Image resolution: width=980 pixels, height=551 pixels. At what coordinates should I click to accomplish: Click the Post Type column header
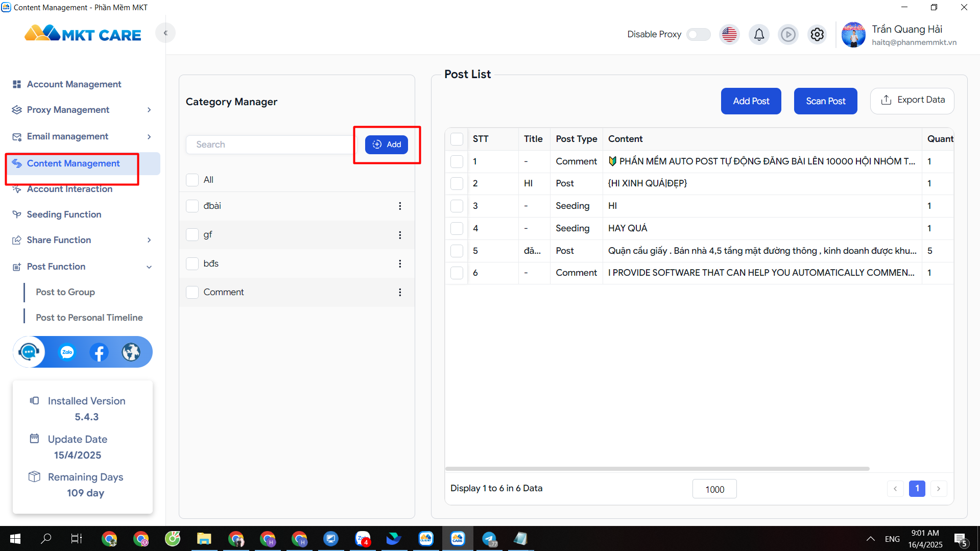(576, 139)
